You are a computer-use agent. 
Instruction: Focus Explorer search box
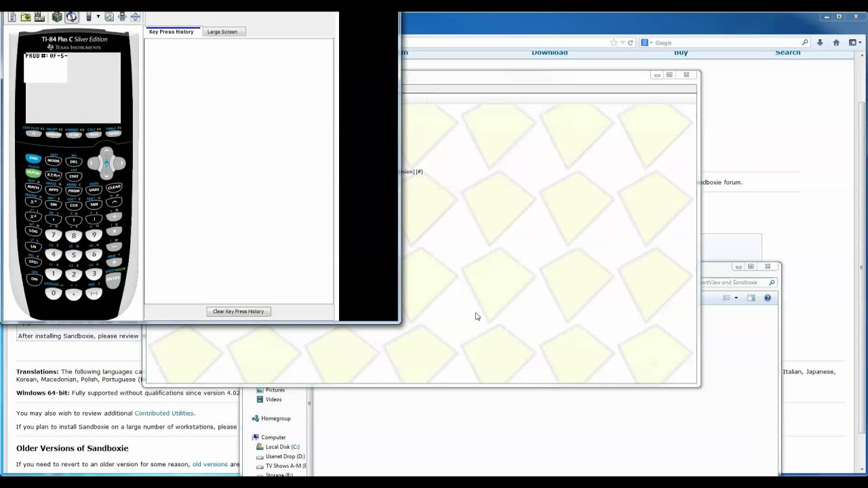tap(738, 283)
